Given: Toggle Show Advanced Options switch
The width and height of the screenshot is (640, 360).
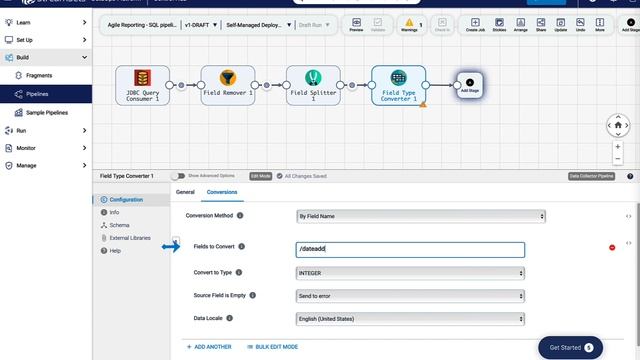Looking at the screenshot, I should click(178, 176).
